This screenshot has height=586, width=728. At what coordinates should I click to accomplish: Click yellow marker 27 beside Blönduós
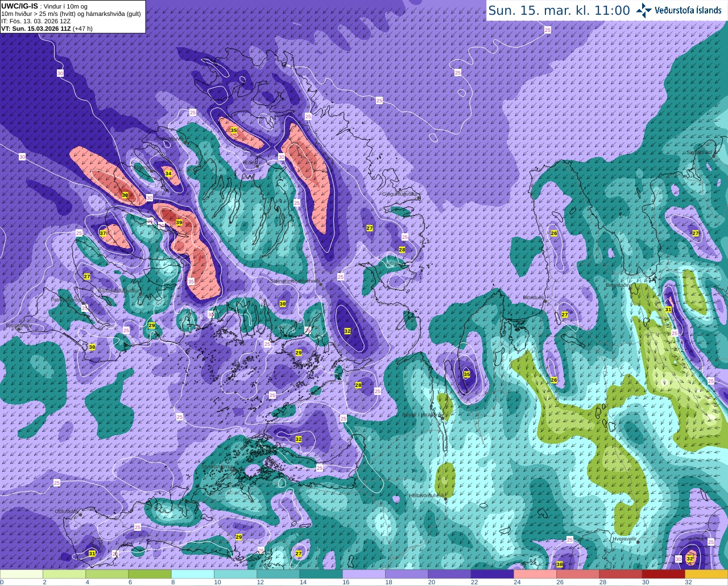(x=565, y=315)
